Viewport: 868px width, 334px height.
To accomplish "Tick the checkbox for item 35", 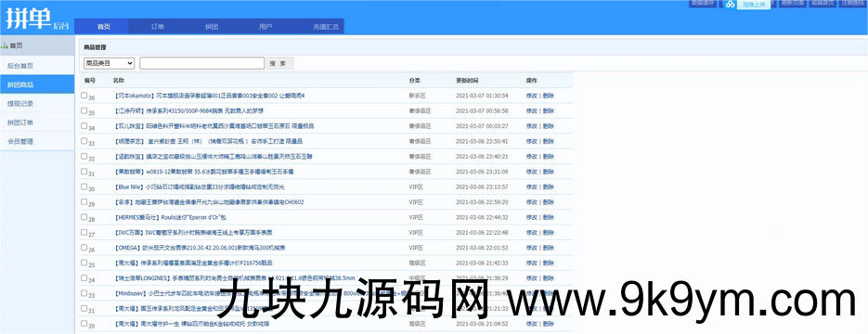I will click(84, 110).
